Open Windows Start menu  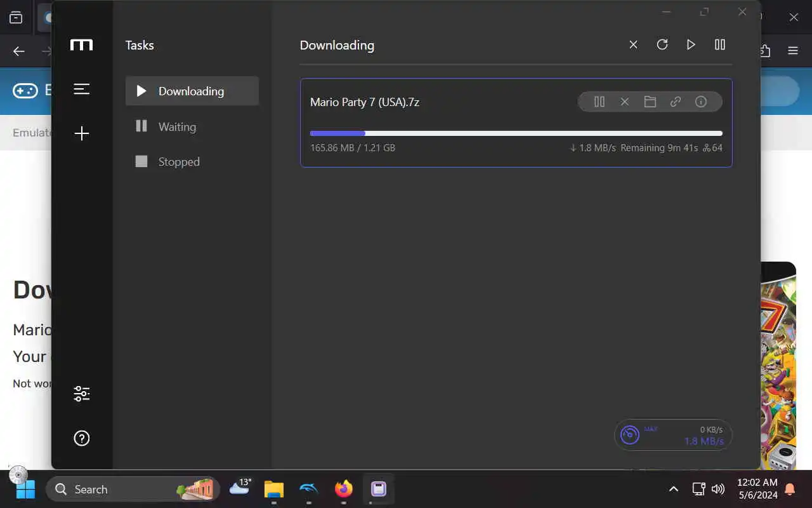pos(25,489)
